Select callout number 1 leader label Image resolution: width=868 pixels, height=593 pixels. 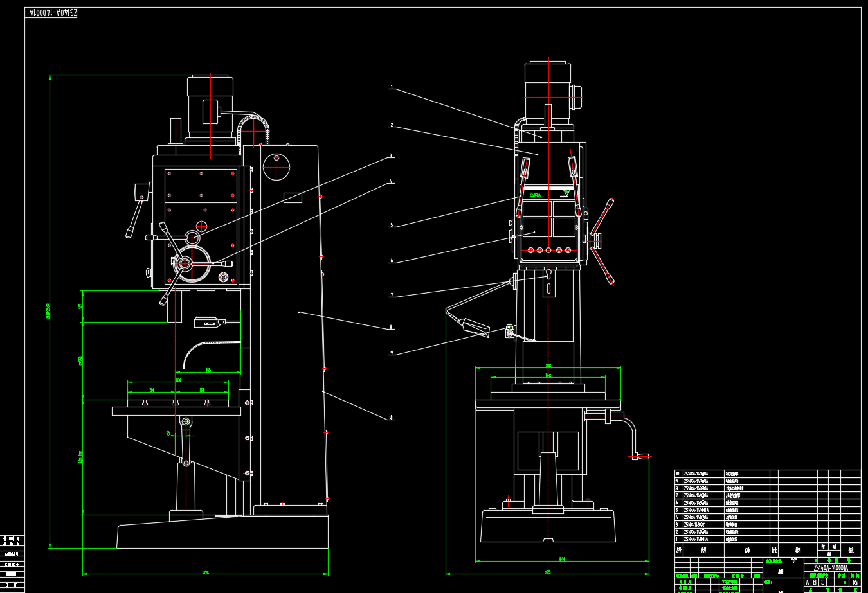click(391, 87)
